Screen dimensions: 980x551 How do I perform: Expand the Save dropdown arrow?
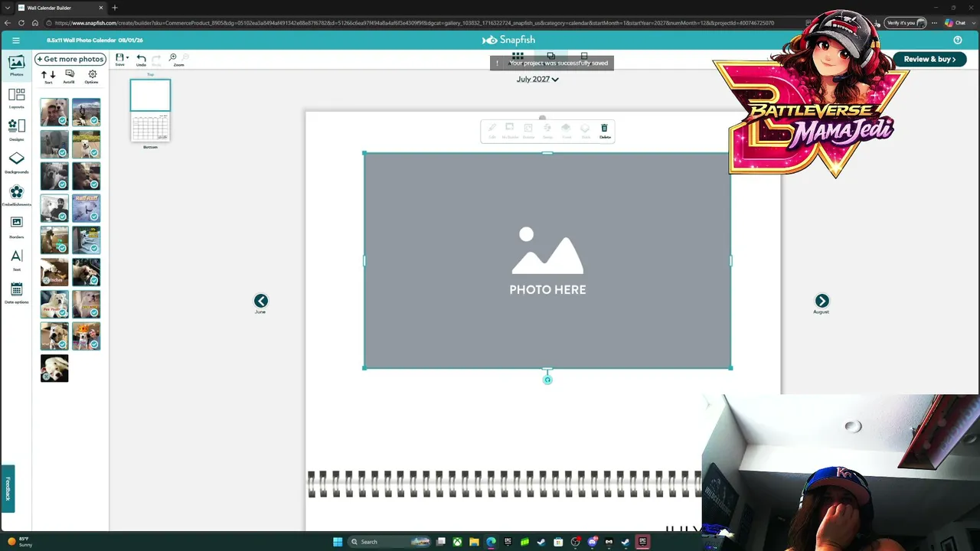coord(127,57)
